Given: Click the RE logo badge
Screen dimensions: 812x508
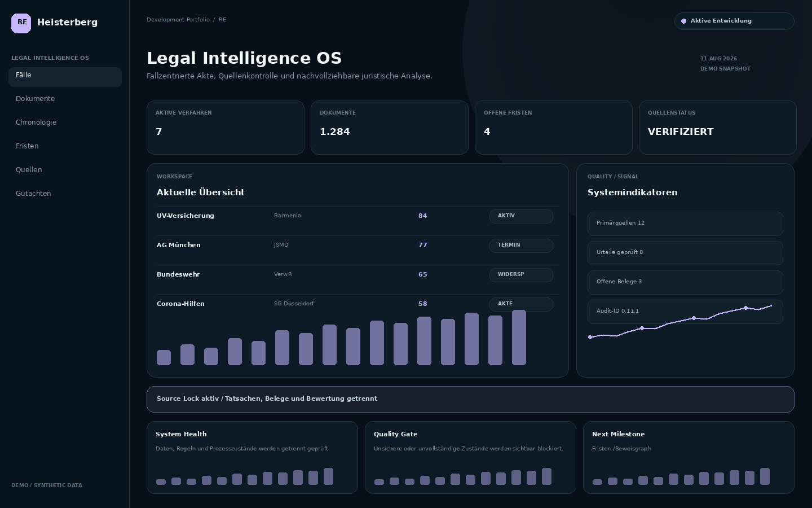Looking at the screenshot, I should 21,23.
